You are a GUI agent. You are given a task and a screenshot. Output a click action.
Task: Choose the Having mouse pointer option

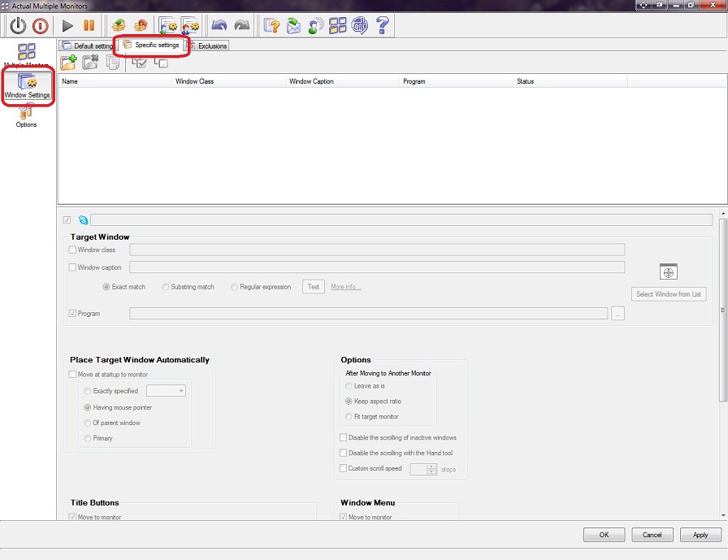click(87, 407)
